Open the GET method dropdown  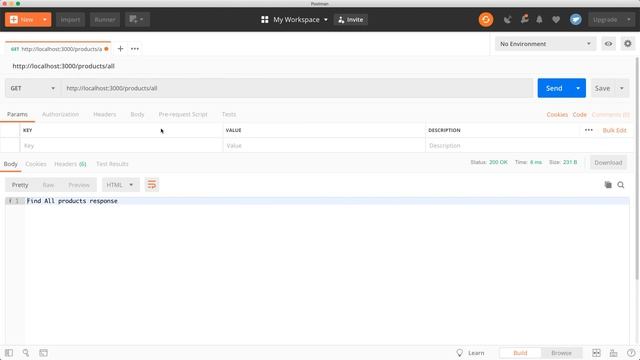click(33, 88)
